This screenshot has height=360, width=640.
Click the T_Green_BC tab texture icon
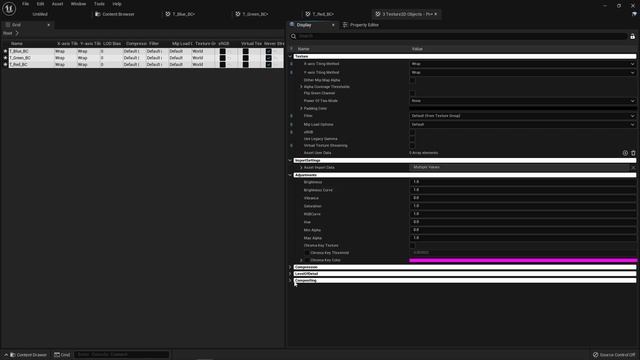[x=238, y=14]
